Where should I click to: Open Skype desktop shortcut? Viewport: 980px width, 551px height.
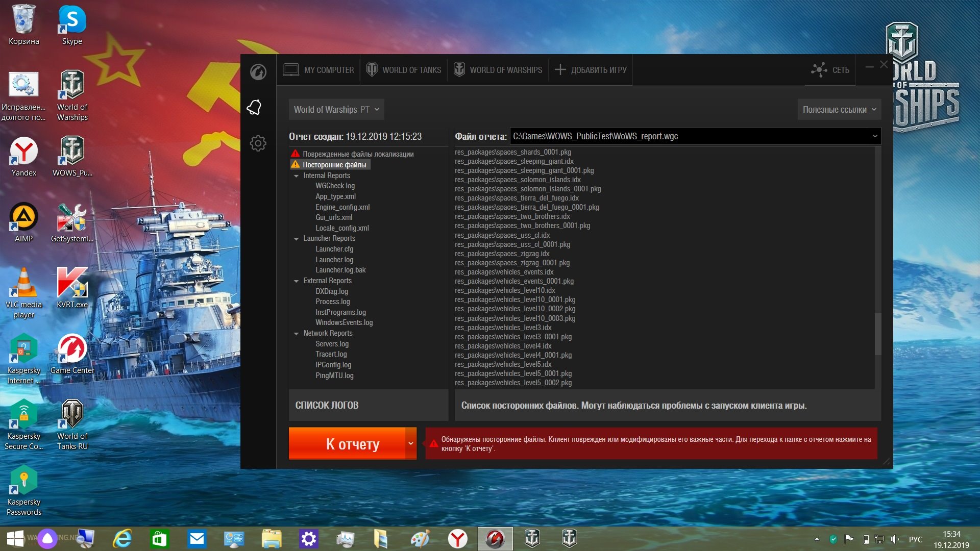tap(72, 25)
